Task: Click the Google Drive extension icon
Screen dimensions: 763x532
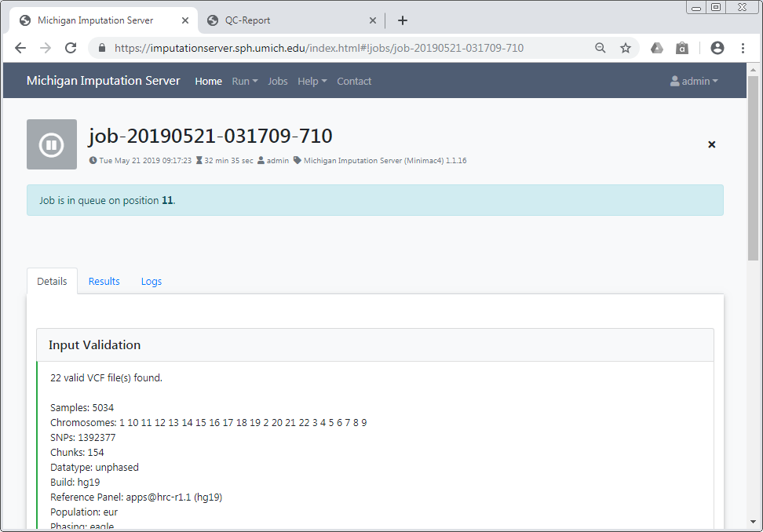Action: [657, 48]
